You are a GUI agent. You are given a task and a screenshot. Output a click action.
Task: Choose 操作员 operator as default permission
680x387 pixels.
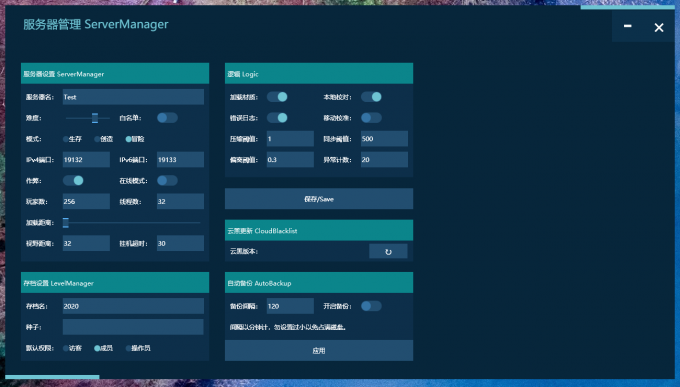point(138,348)
